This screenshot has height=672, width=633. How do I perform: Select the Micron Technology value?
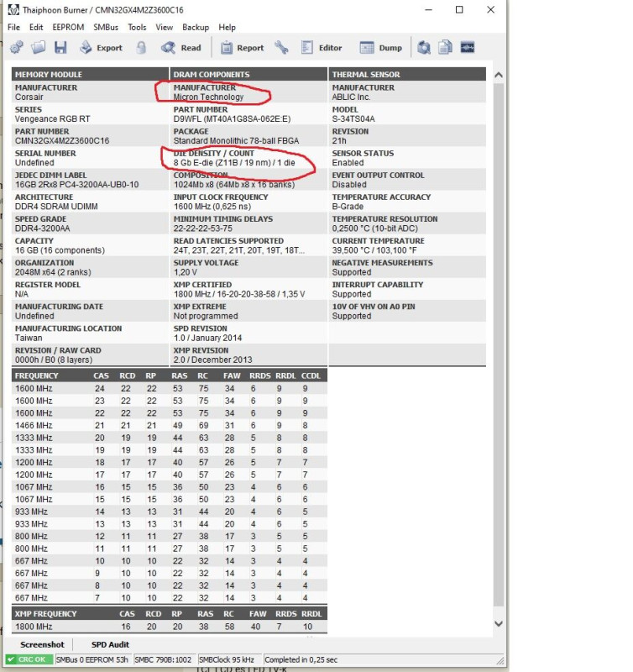click(x=208, y=97)
